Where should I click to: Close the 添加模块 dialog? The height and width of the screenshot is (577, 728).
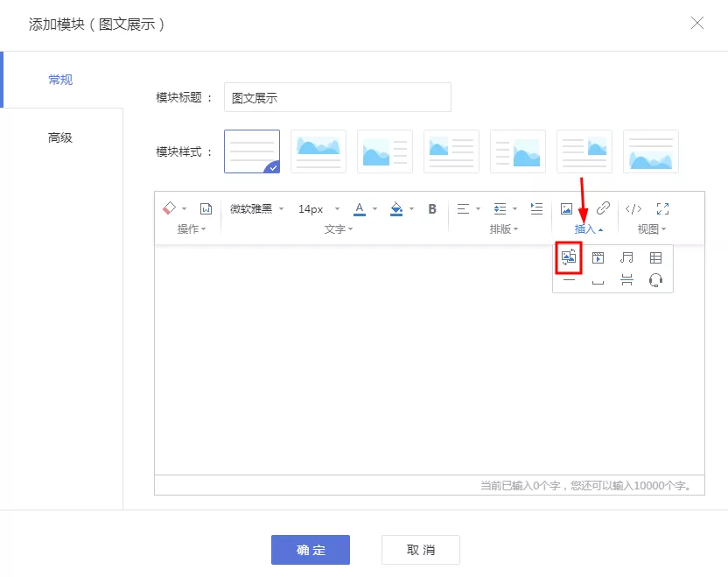click(x=696, y=23)
